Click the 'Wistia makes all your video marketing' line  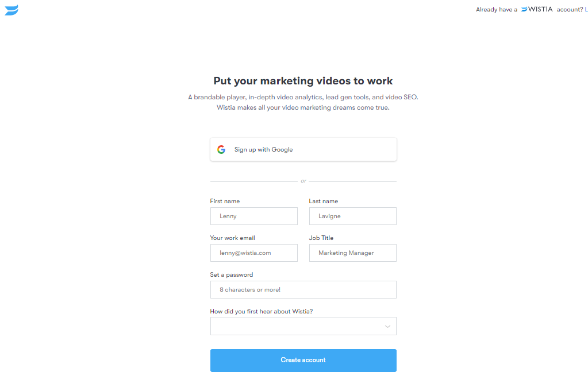[303, 107]
